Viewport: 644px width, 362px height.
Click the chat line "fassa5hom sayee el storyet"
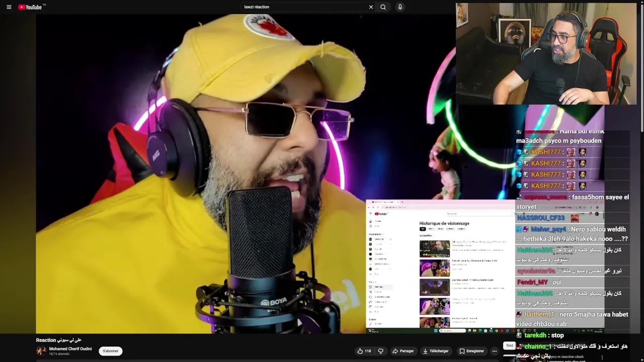point(573,202)
